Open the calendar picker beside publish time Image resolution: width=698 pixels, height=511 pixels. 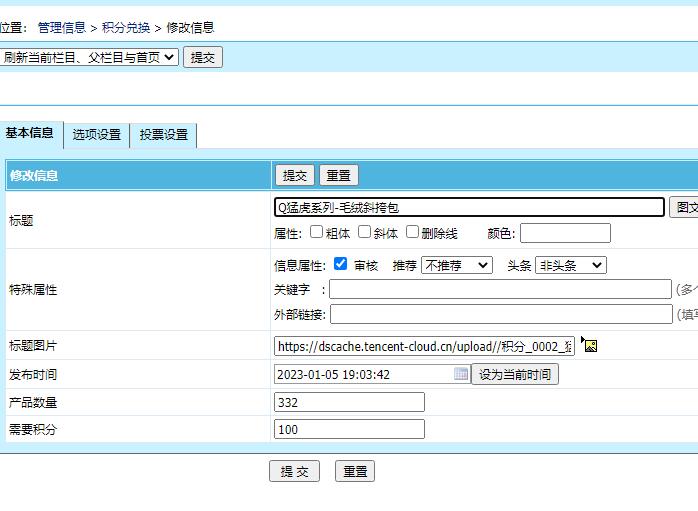(x=461, y=374)
